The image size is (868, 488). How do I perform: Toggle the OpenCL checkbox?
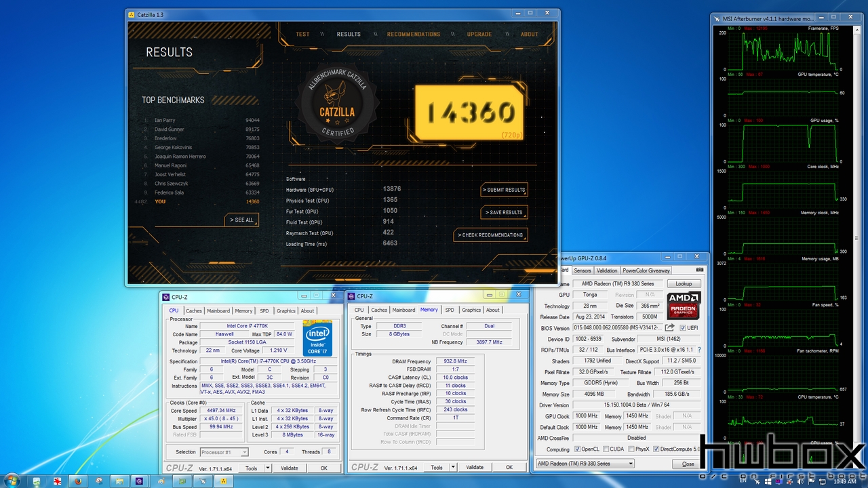[x=578, y=449]
